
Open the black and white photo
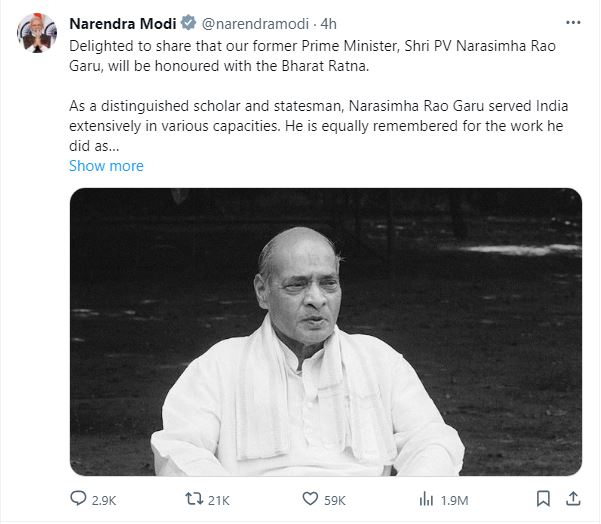point(325,331)
